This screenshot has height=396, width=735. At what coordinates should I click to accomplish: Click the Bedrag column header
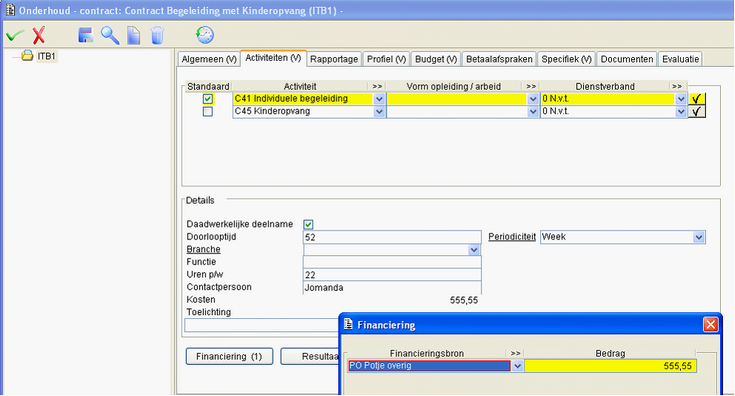(x=610, y=353)
